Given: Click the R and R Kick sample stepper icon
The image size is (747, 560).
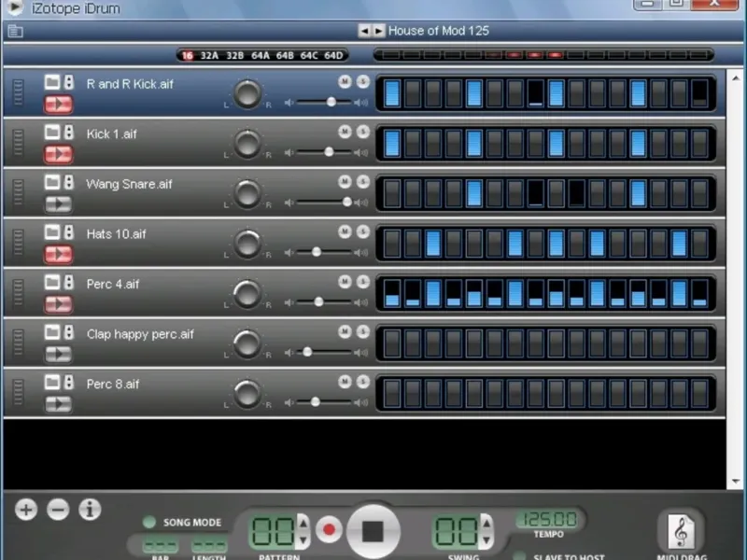Looking at the screenshot, I should tap(69, 82).
